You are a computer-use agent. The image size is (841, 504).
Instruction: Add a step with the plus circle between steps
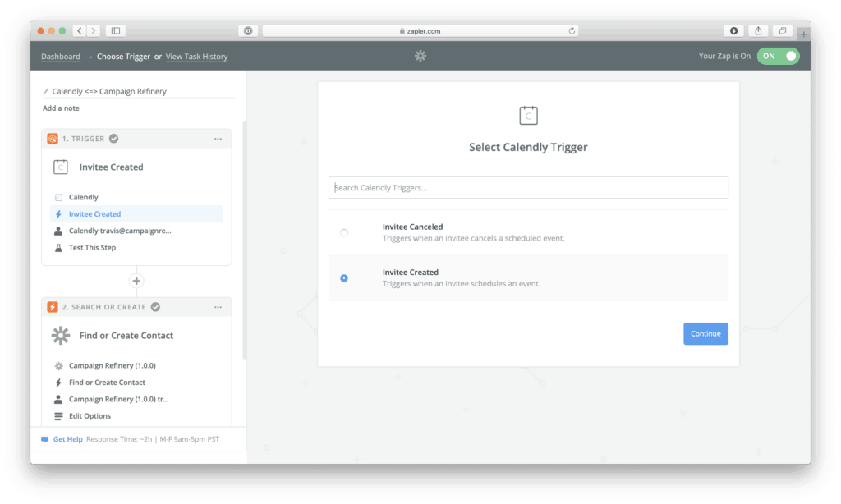point(136,281)
